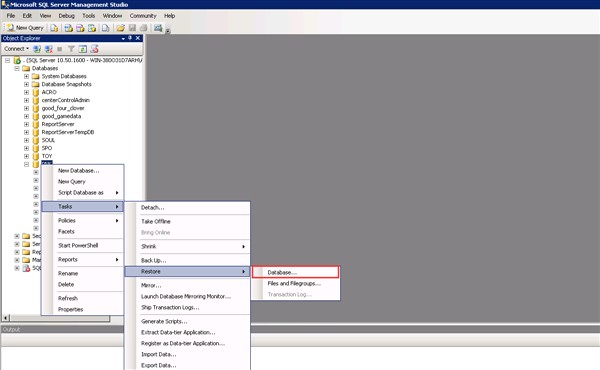600x370 pixels.
Task: Click the SQL Server Compact Query icon
Action: [105, 28]
